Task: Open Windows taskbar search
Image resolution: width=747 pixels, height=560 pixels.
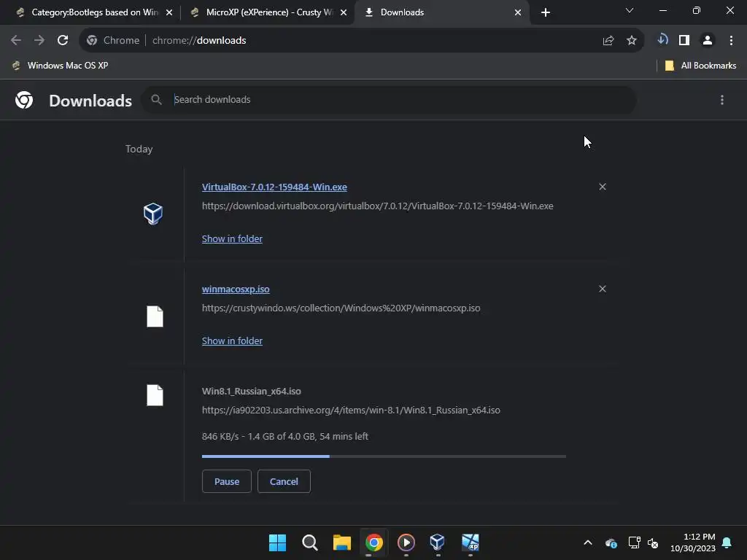Action: (309, 542)
